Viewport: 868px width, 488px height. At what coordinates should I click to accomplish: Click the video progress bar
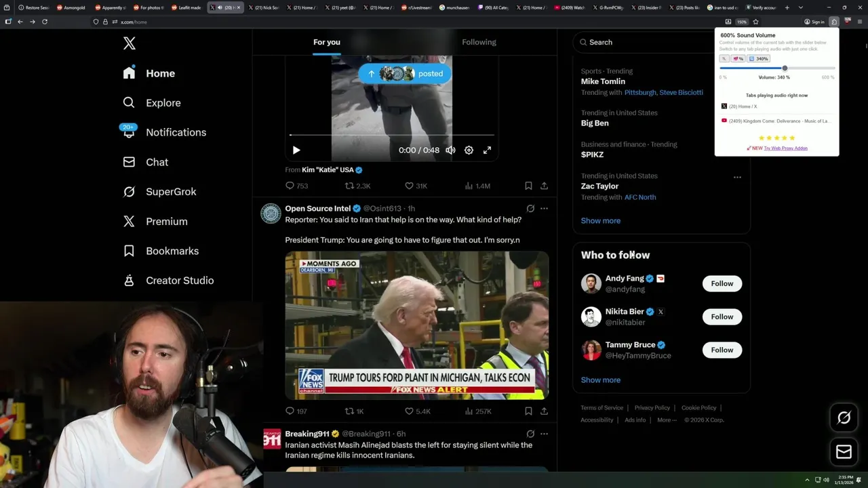point(392,136)
